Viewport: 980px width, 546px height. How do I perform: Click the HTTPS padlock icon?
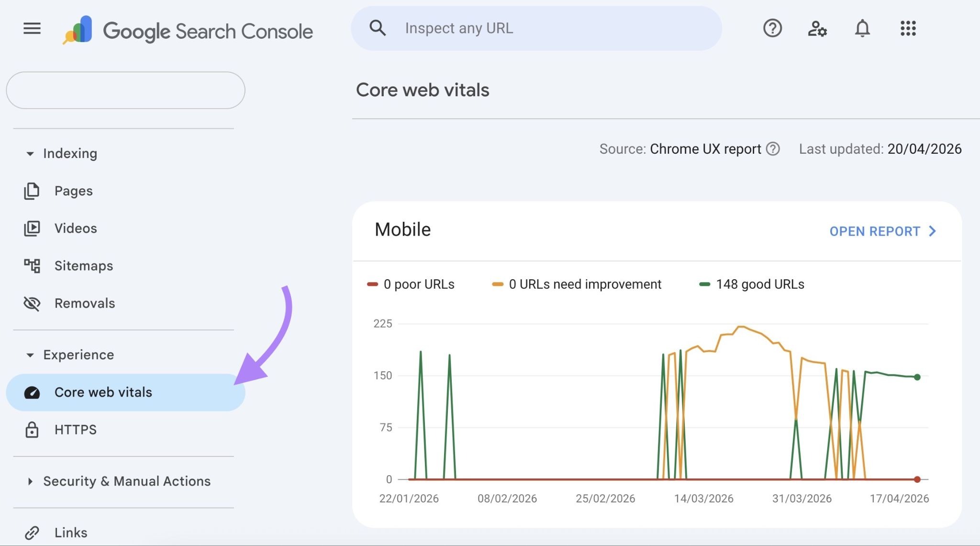click(x=32, y=430)
